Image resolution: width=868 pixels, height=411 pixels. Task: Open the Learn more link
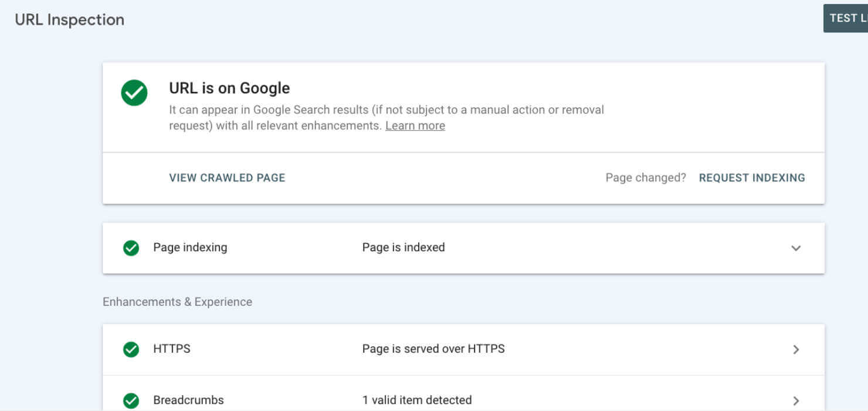click(x=415, y=125)
